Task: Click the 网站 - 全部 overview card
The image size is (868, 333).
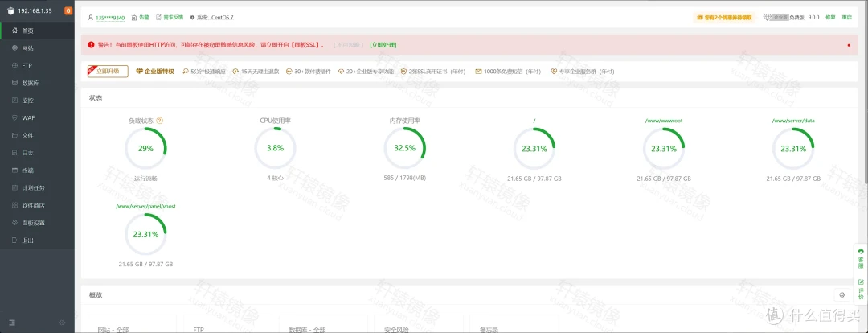Action: click(x=133, y=323)
